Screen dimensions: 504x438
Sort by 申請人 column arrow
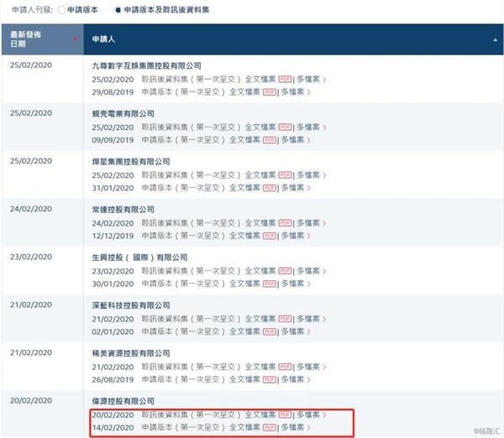(x=495, y=39)
